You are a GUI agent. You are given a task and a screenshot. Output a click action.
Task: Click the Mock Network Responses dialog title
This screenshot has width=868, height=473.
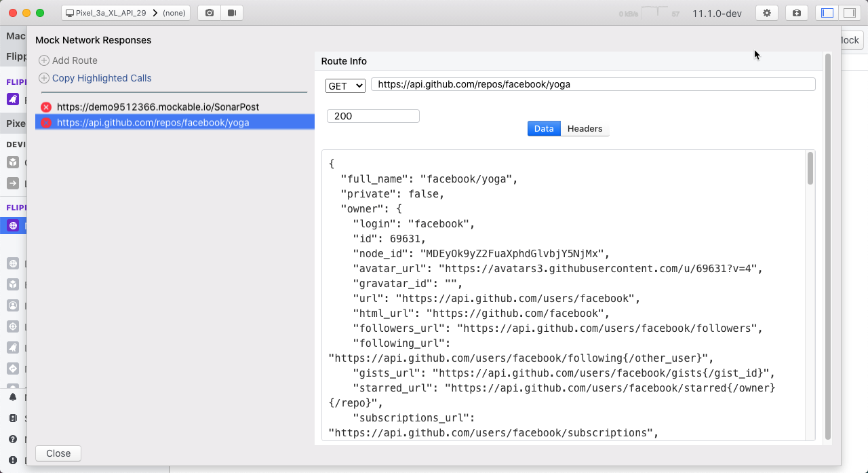(94, 40)
